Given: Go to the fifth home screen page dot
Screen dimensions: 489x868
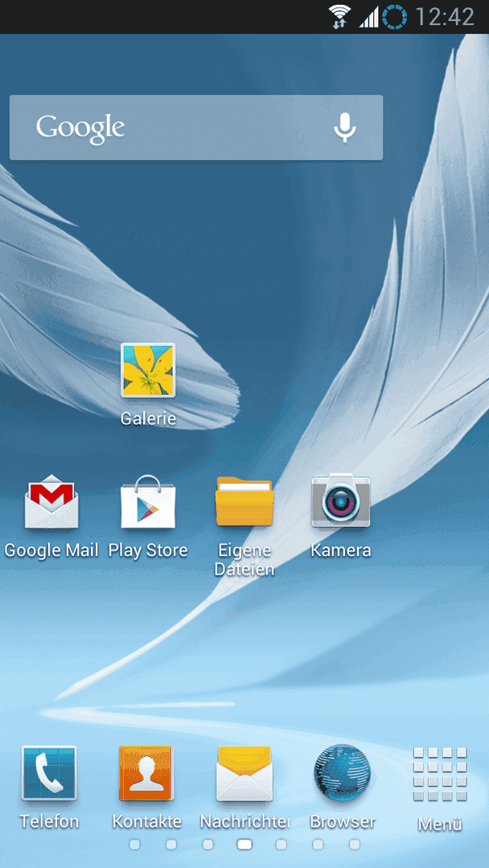Looking at the screenshot, I should point(281,844).
